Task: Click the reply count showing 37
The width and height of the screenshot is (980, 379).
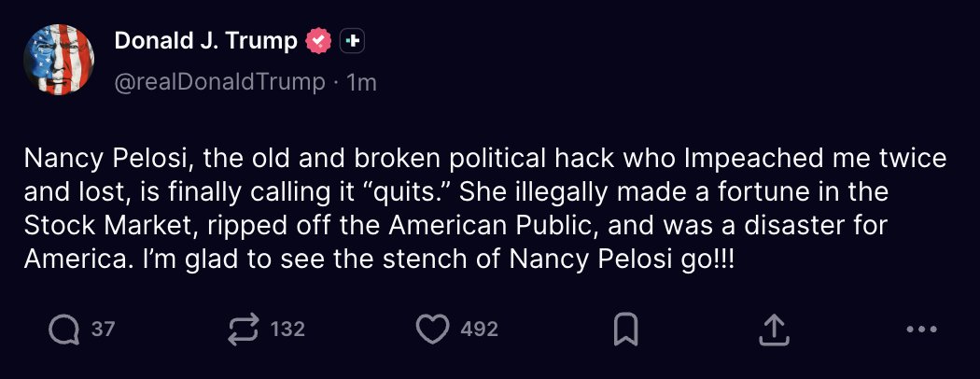Action: click(x=103, y=329)
